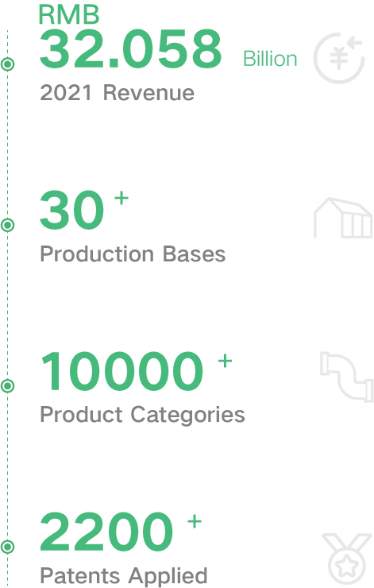Click the Product Categories caption

point(142,416)
